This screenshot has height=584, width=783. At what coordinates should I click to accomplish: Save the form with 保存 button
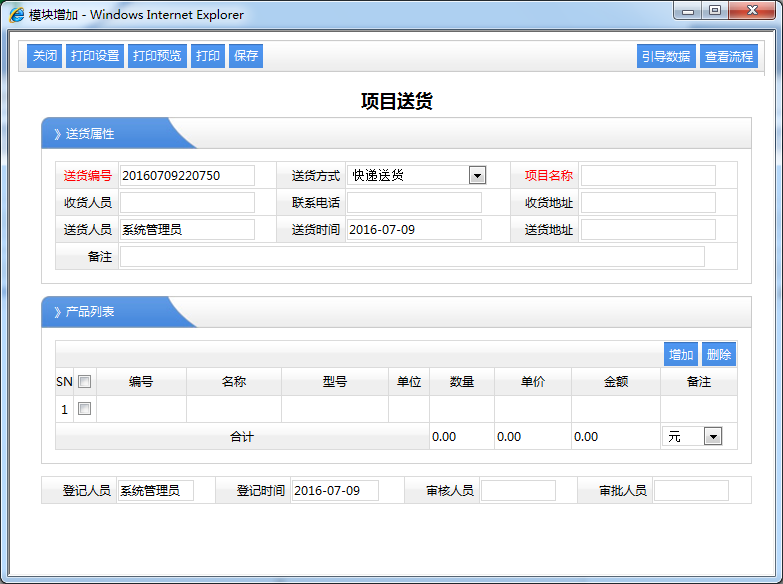tap(246, 56)
